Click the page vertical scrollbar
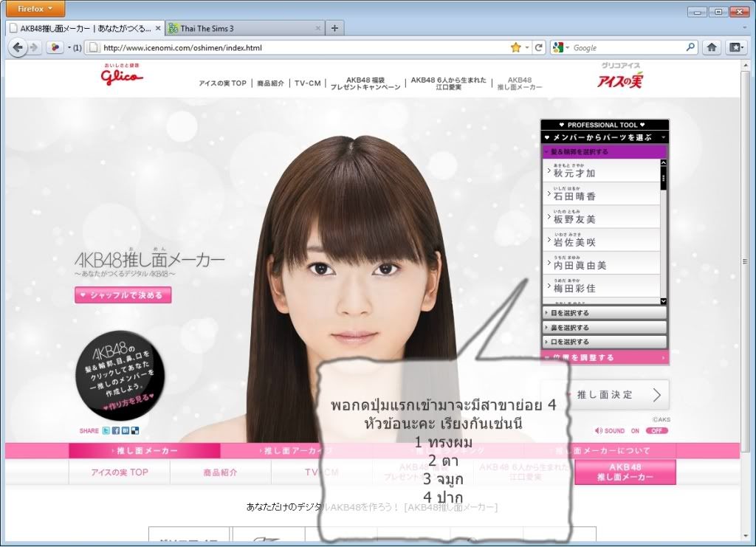 (x=745, y=261)
